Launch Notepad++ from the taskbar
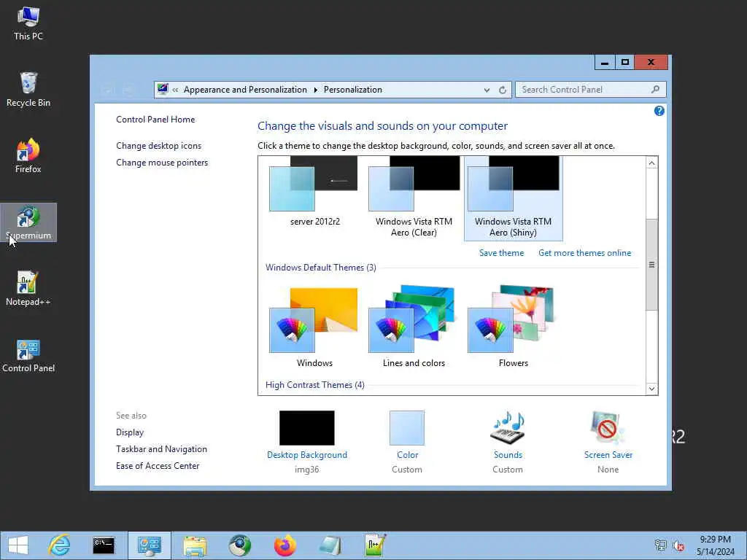The width and height of the screenshot is (747, 560). pos(374,545)
